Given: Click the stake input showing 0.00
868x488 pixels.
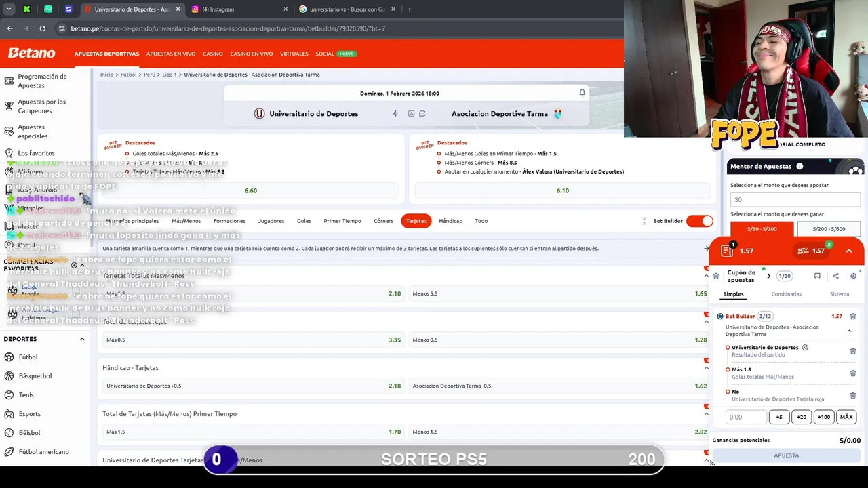Looking at the screenshot, I should click(x=746, y=417).
